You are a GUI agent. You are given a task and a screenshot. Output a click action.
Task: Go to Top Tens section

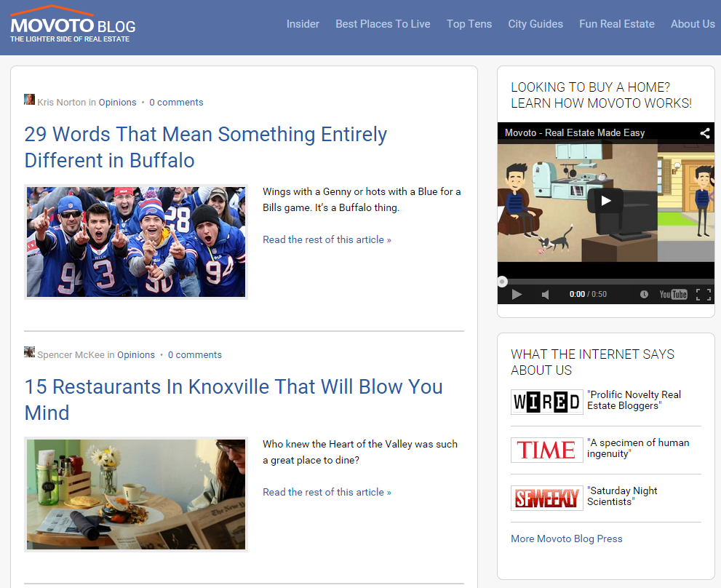click(x=469, y=24)
